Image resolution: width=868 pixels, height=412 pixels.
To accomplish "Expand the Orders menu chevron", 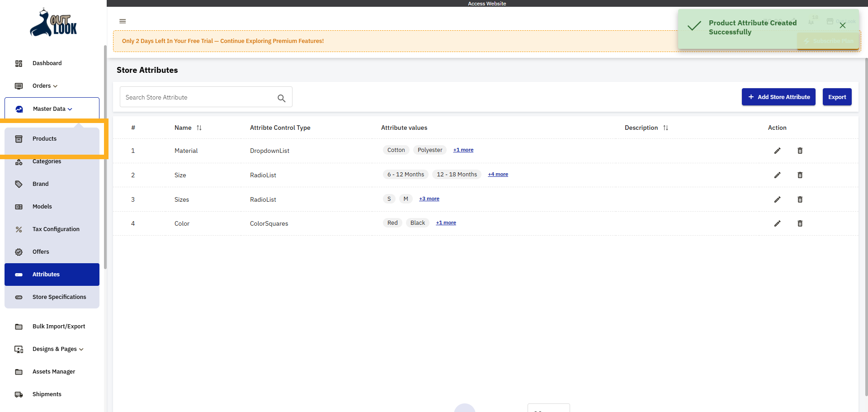I will (55, 86).
